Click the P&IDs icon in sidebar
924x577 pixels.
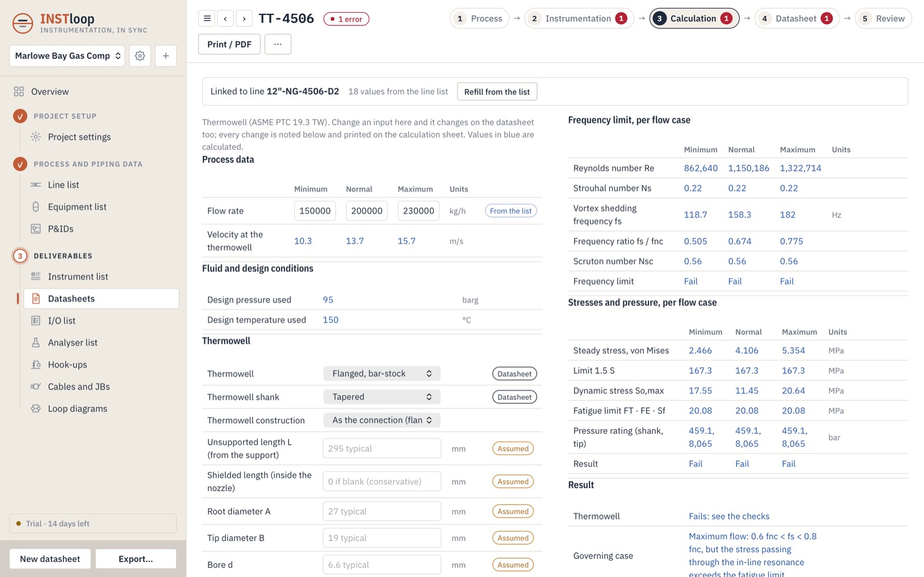[x=36, y=229]
